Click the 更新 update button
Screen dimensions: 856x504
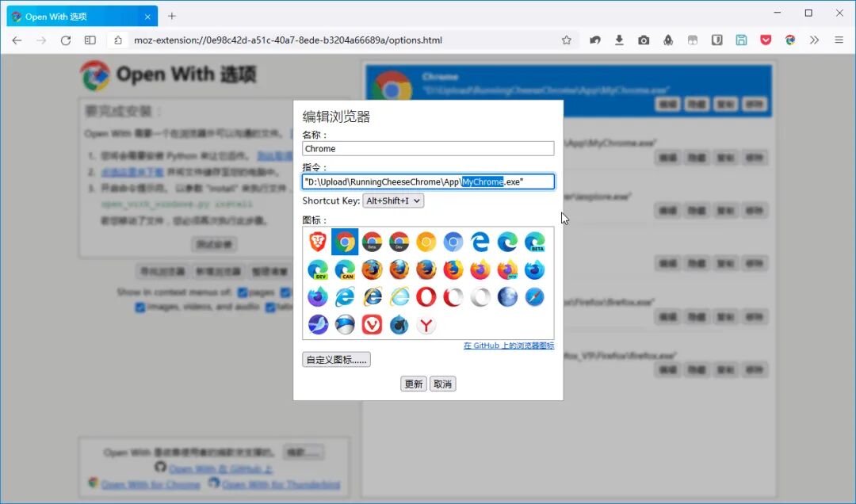(x=413, y=384)
